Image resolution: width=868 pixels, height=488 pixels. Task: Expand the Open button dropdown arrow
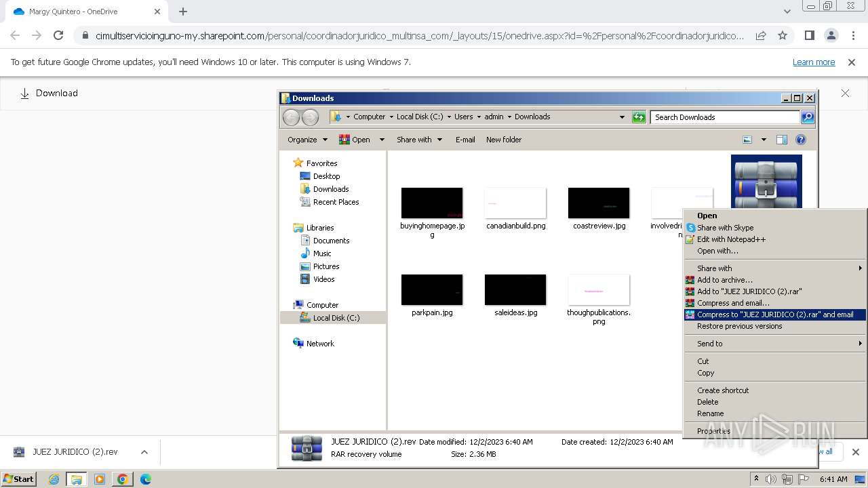point(382,140)
